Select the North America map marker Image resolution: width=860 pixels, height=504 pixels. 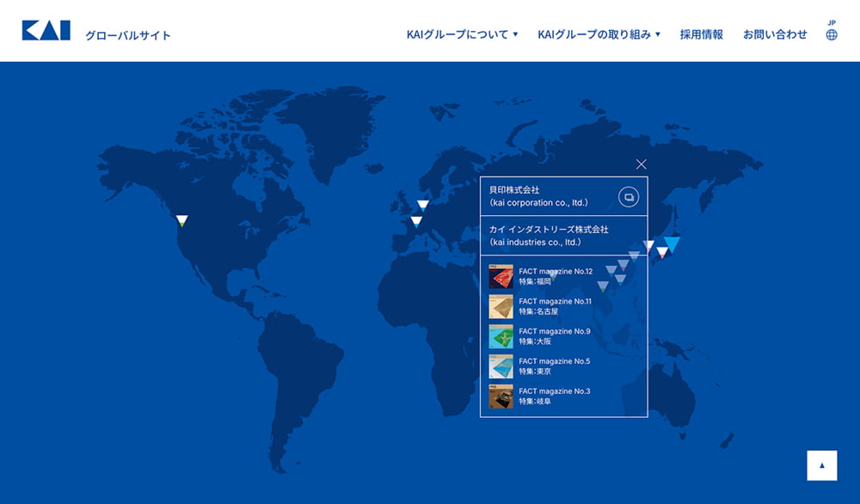tap(181, 220)
